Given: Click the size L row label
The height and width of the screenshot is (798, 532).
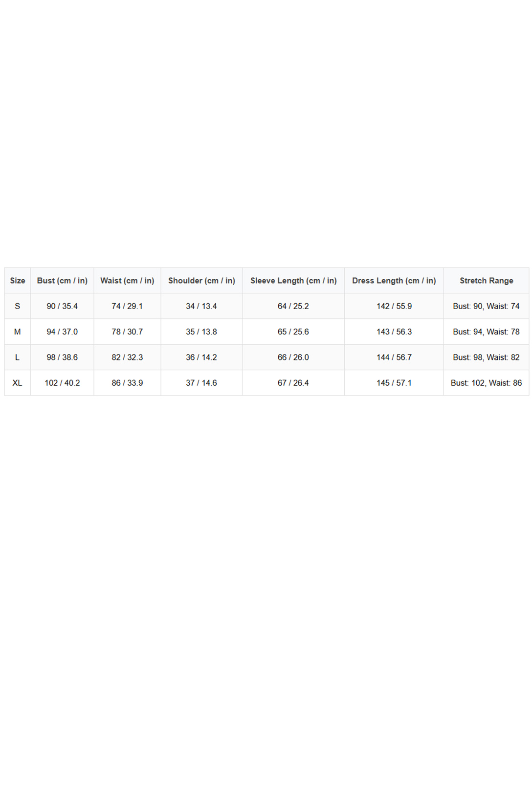Looking at the screenshot, I should tap(18, 357).
